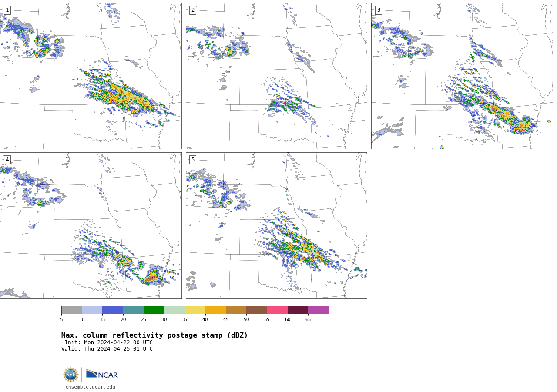
Task: Select the purple 65+ dBZ swatch
Action: (x=318, y=310)
